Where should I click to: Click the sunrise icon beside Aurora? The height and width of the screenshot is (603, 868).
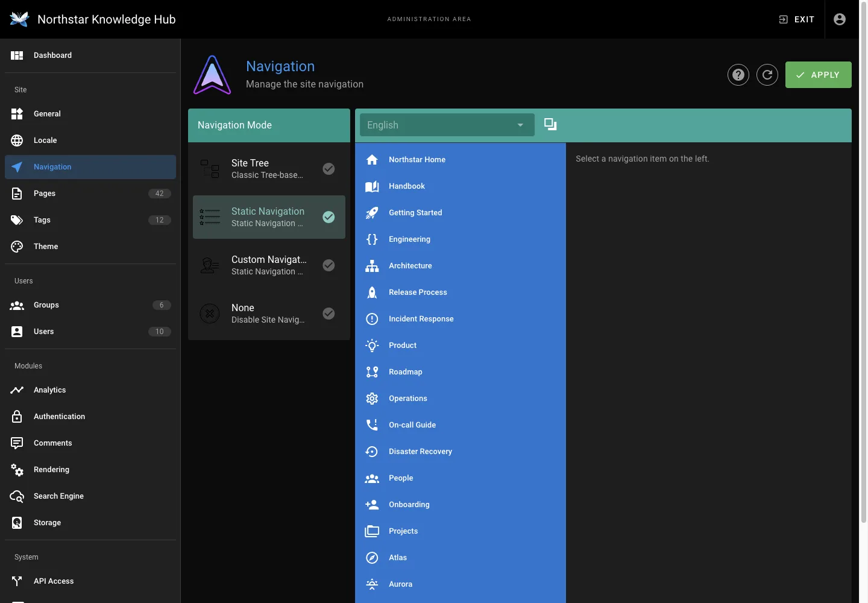coord(372,584)
